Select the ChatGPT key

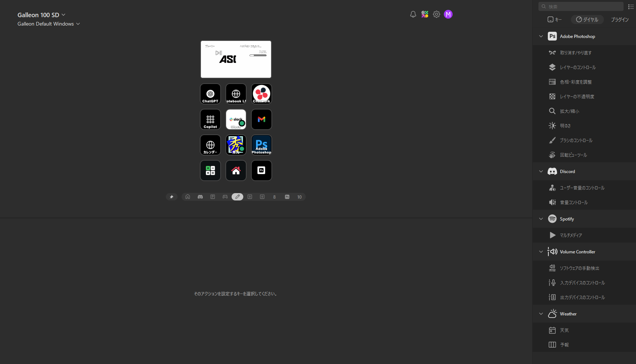point(210,94)
